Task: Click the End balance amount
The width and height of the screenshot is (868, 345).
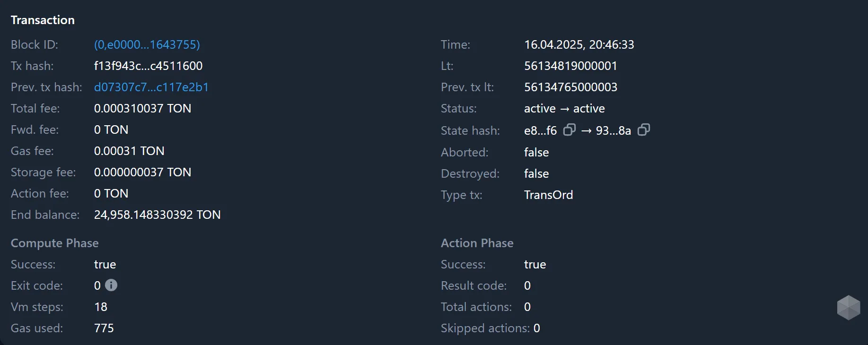Action: pos(157,215)
